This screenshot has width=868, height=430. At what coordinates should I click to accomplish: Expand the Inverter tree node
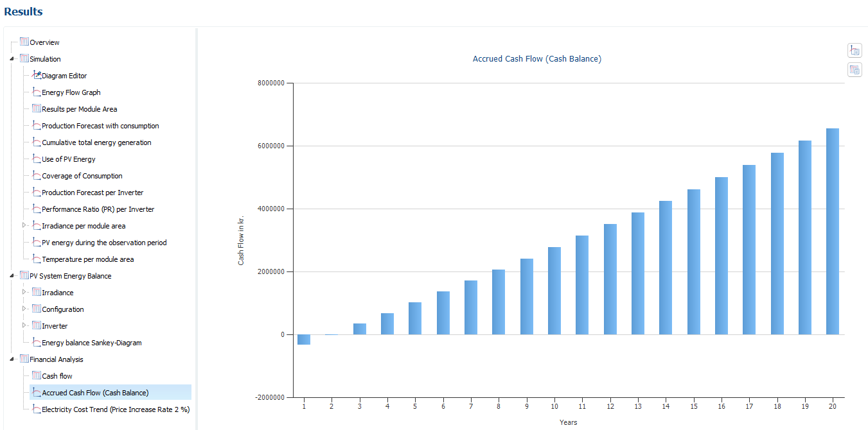point(24,325)
